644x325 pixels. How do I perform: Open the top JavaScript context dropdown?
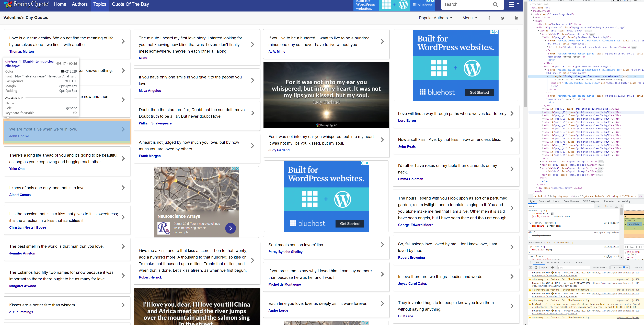544,268
